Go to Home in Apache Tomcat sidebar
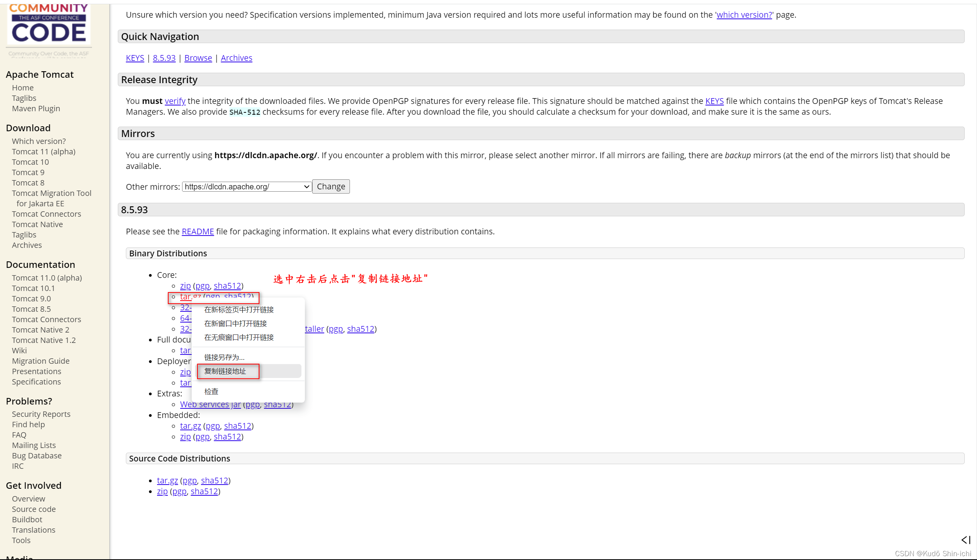The image size is (977, 560). (23, 88)
